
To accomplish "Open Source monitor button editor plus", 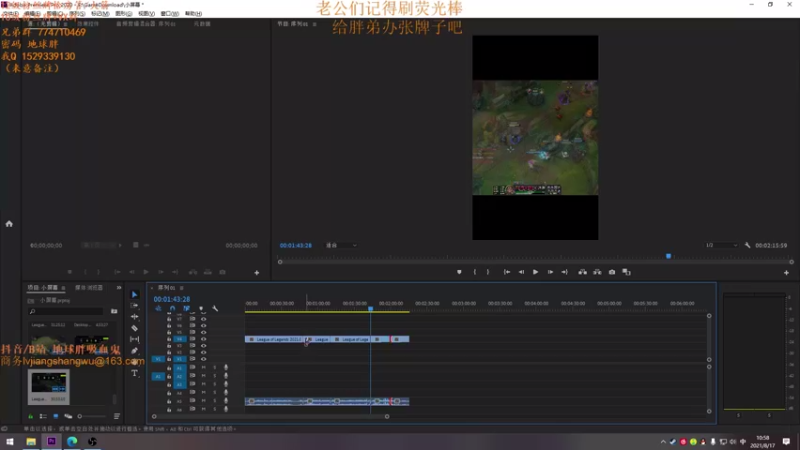I will pyautogui.click(x=257, y=272).
